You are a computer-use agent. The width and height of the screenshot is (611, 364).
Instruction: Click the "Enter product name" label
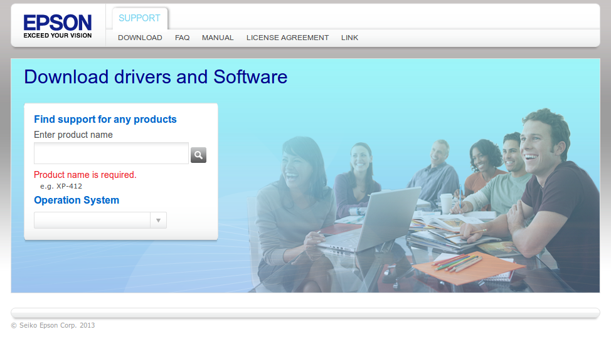[x=73, y=135]
